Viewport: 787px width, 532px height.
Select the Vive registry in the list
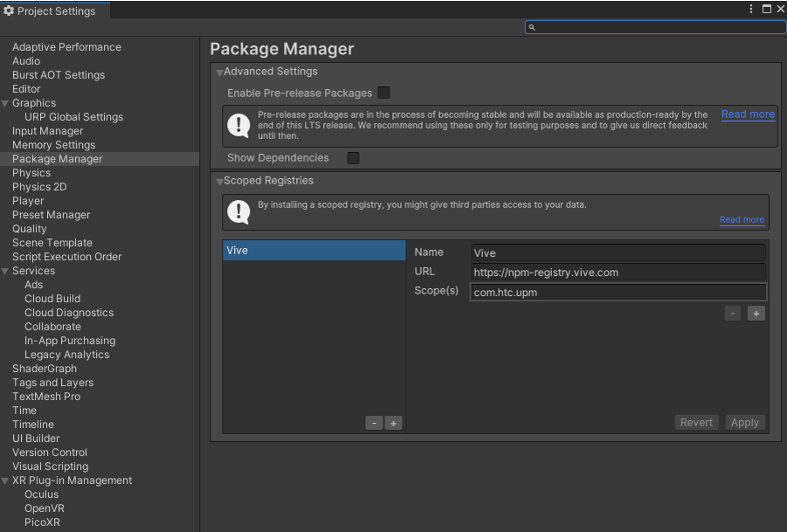point(313,251)
